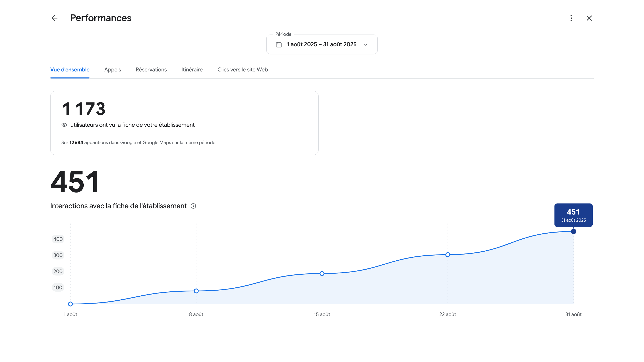Switch to the Appels tab

coord(113,70)
